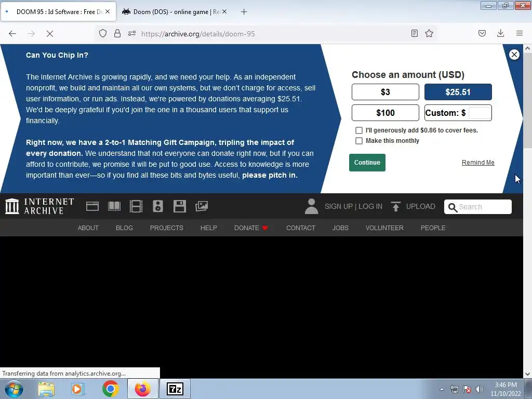Click the green Continue button

pyautogui.click(x=367, y=163)
